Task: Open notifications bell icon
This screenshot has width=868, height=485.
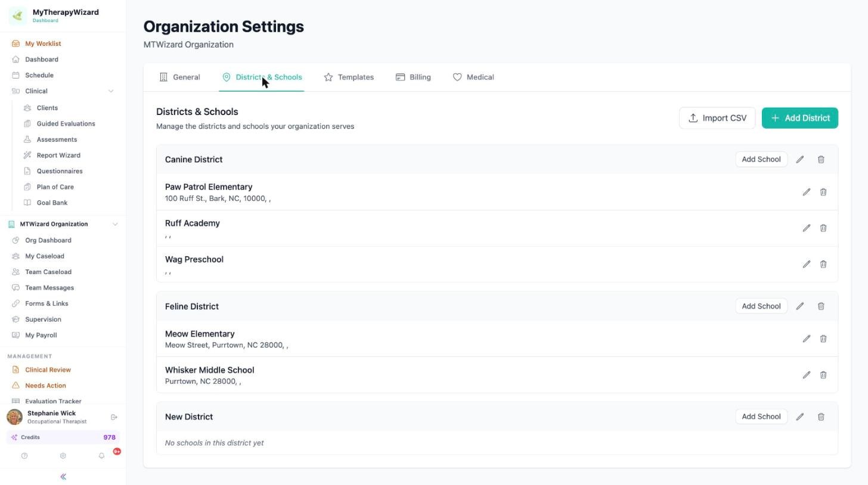Action: (101, 456)
